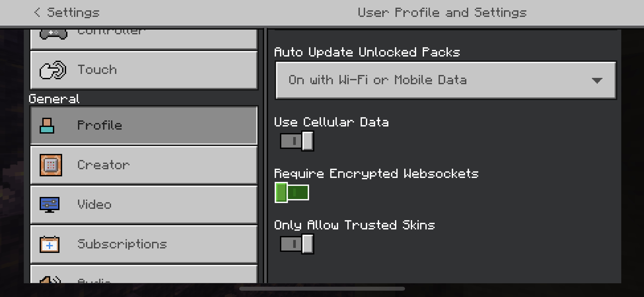The width and height of the screenshot is (644, 297).
Task: Click the dropdown arrow for auto update
Action: 597,81
